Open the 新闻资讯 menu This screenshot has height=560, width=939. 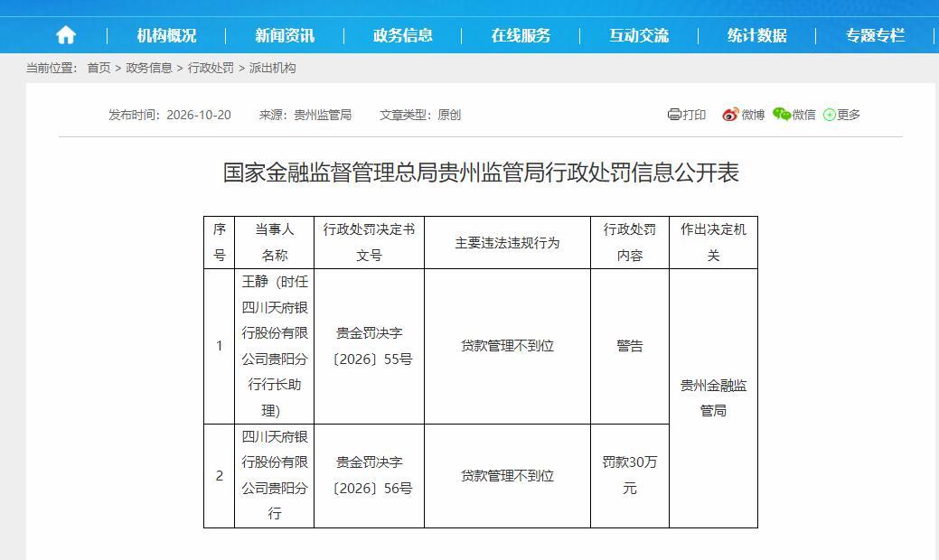coord(285,36)
